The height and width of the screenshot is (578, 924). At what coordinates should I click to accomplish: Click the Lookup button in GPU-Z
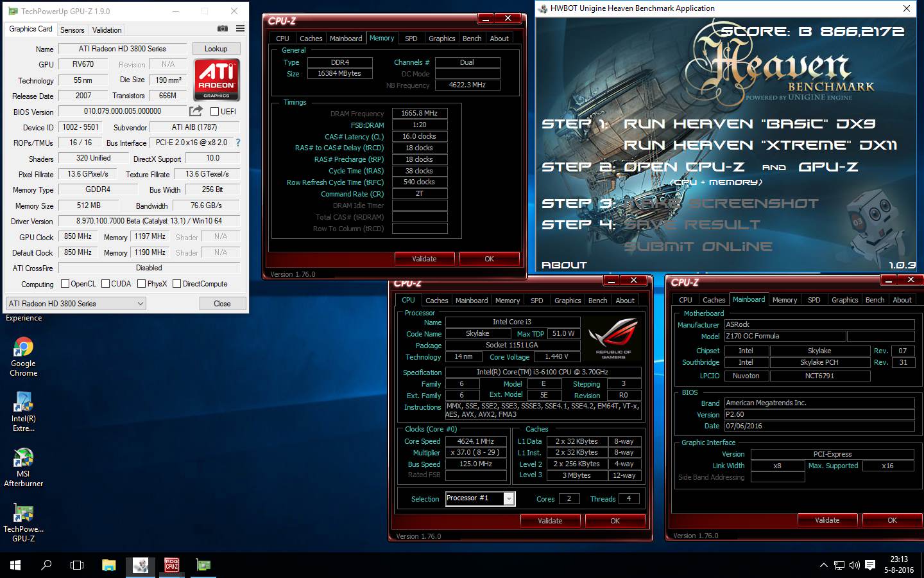(x=216, y=49)
